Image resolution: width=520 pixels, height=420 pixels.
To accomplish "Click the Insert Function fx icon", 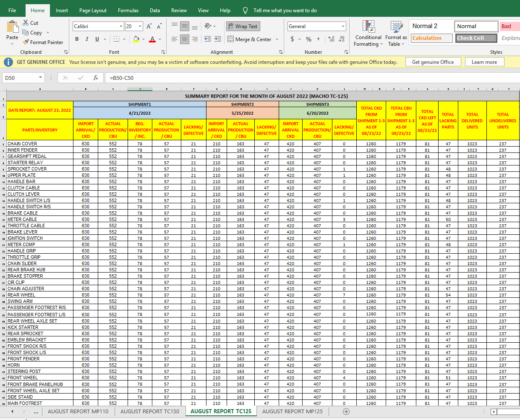I will (x=96, y=78).
